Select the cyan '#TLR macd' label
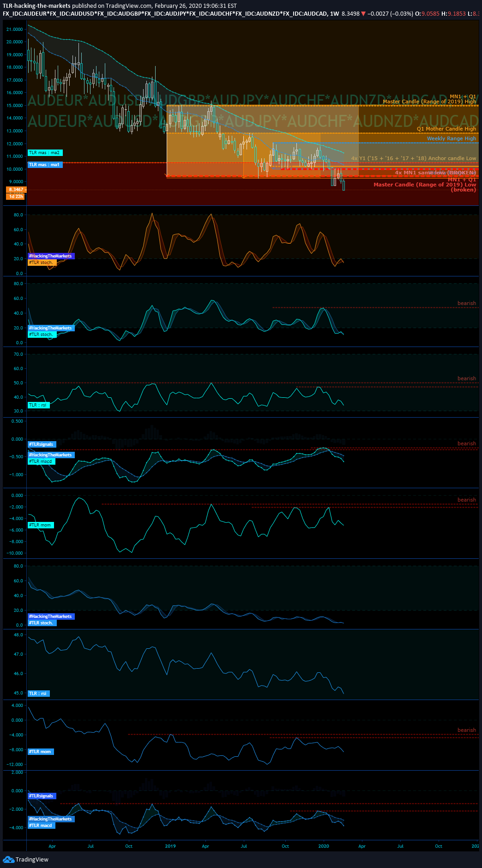The width and height of the screenshot is (482, 868). point(42,461)
